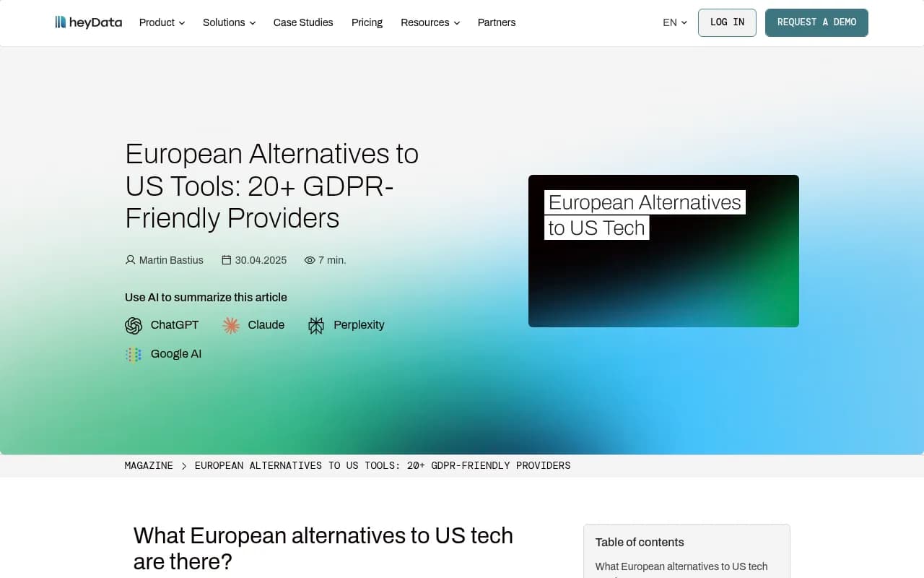
Task: Click the Perplexity icon
Action: coord(316,326)
